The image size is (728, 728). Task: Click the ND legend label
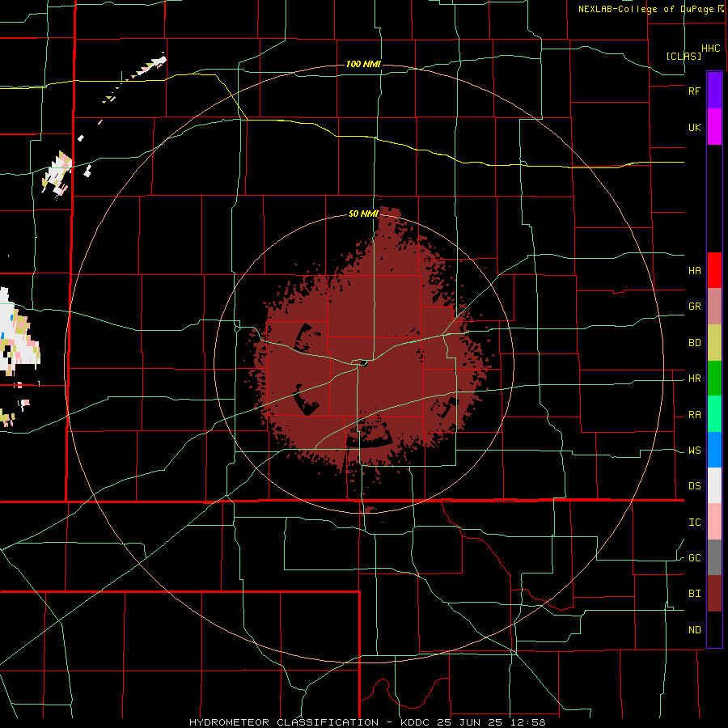[694, 630]
